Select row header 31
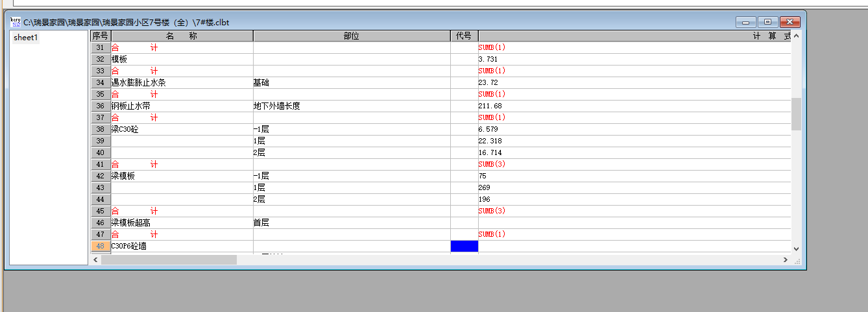Image resolution: width=868 pixels, height=312 pixels. (x=101, y=48)
